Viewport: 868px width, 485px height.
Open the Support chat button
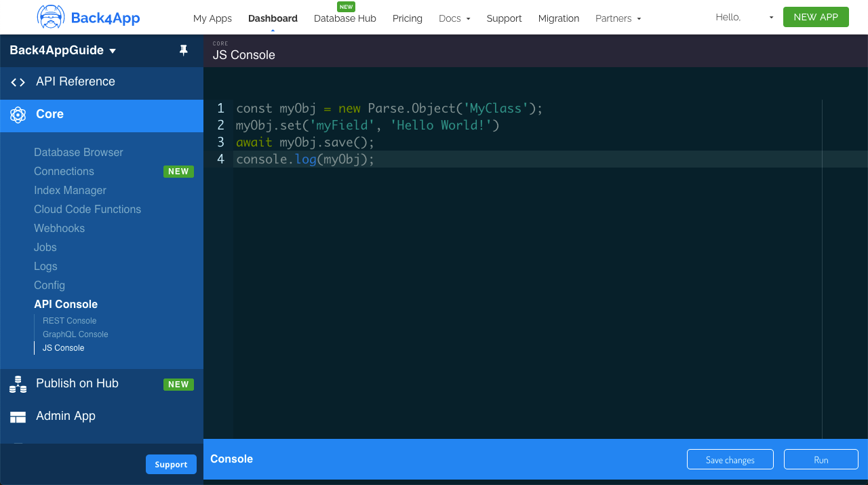[171, 464]
